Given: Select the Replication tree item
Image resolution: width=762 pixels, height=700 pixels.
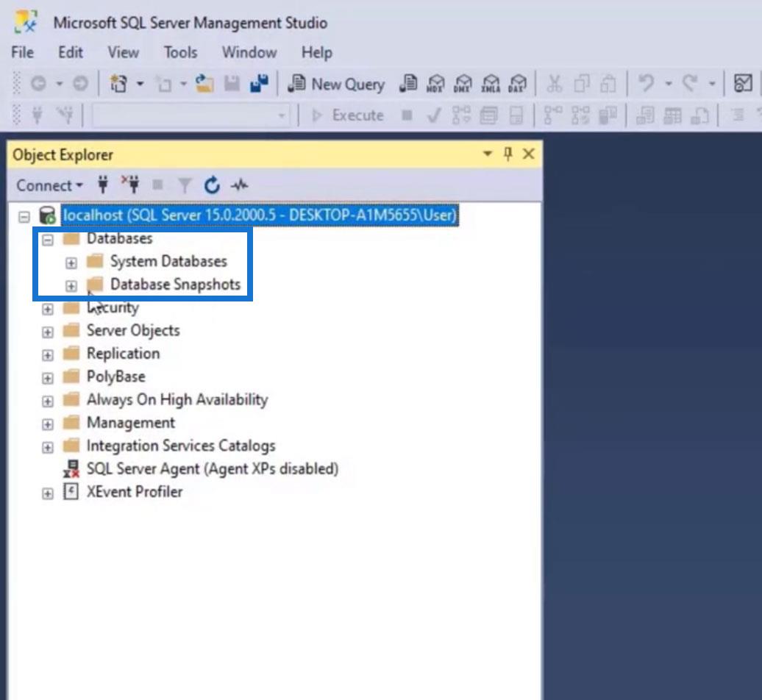Looking at the screenshot, I should point(123,354).
